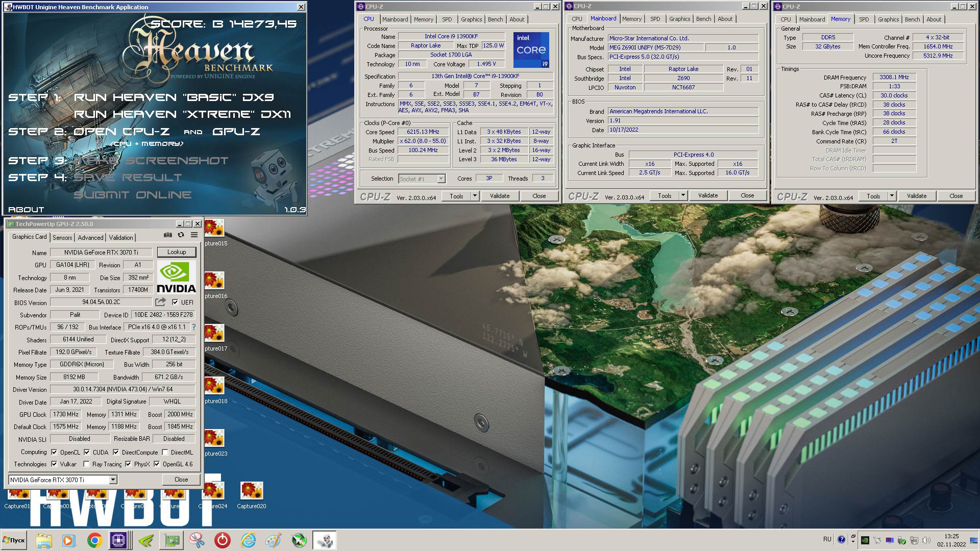Click the jet plane tray icon
980x551 pixels.
pyautogui.click(x=877, y=540)
